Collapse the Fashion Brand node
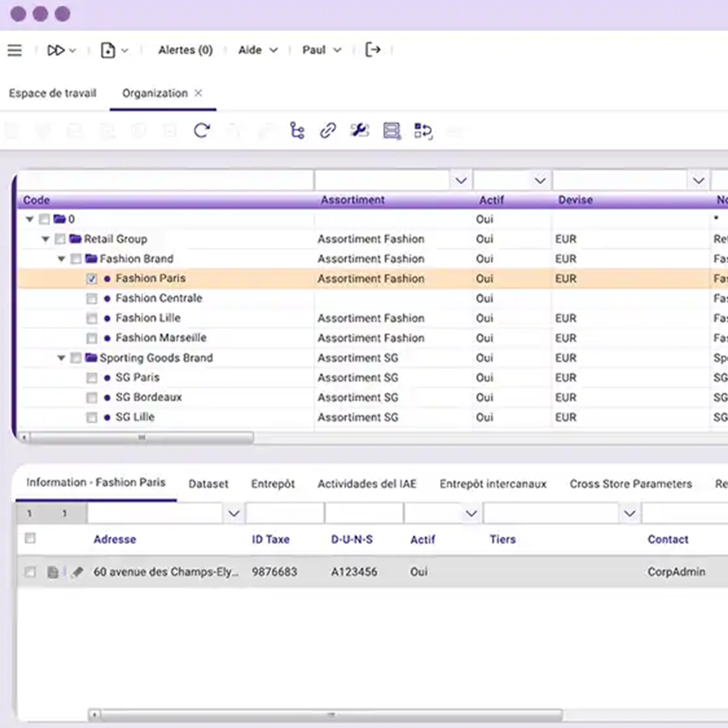 pyautogui.click(x=62, y=259)
